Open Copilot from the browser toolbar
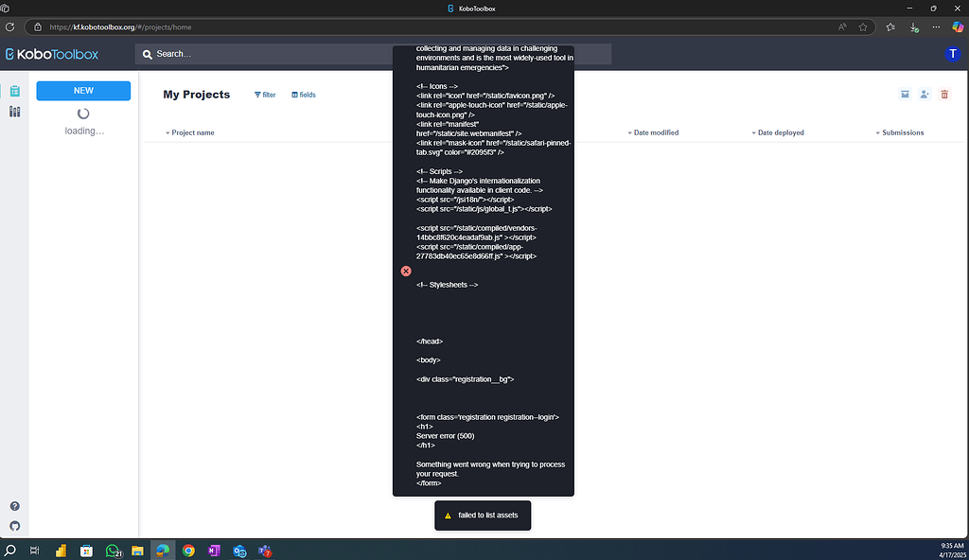Viewport: 969px width, 560px height. tap(957, 26)
